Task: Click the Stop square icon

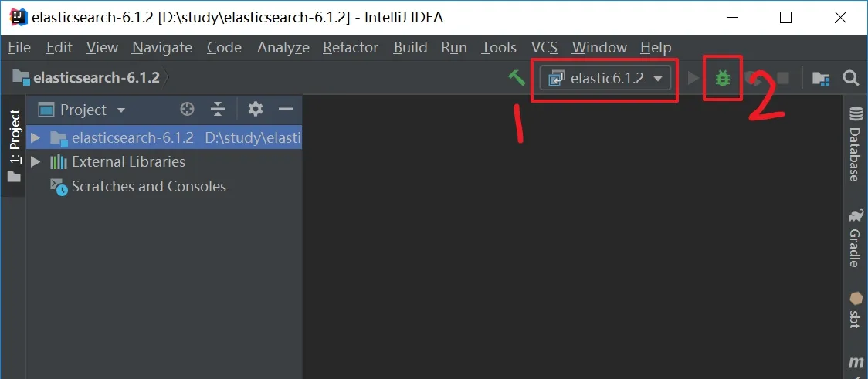Action: pos(783,78)
